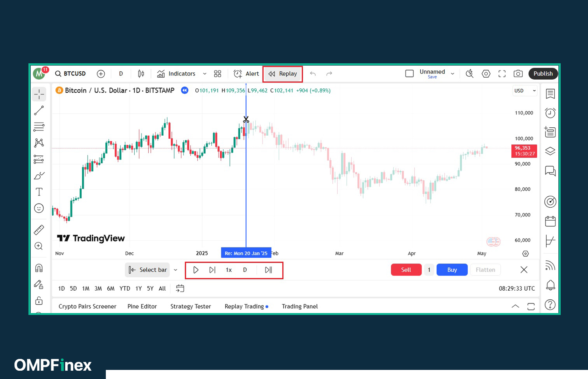This screenshot has width=588, height=379.
Task: Click the Replay button in toolbar
Action: pyautogui.click(x=283, y=74)
